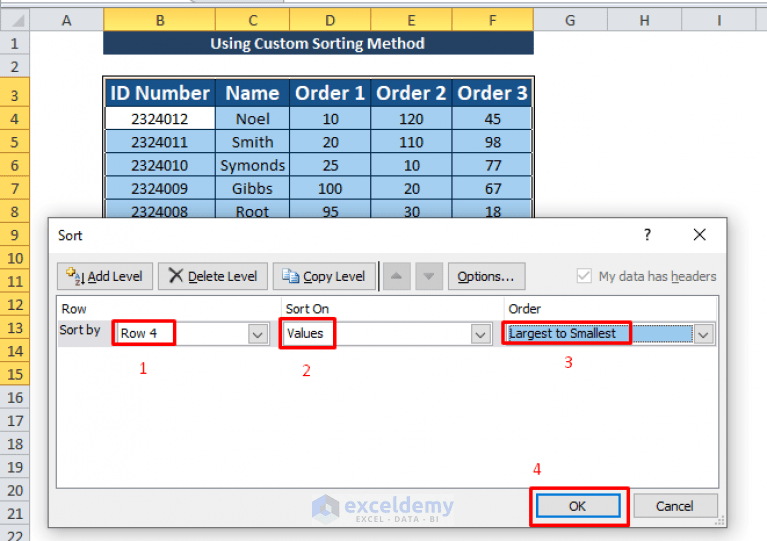Move sort level down with arrow
Image resolution: width=767 pixels, height=541 pixels.
tap(429, 276)
